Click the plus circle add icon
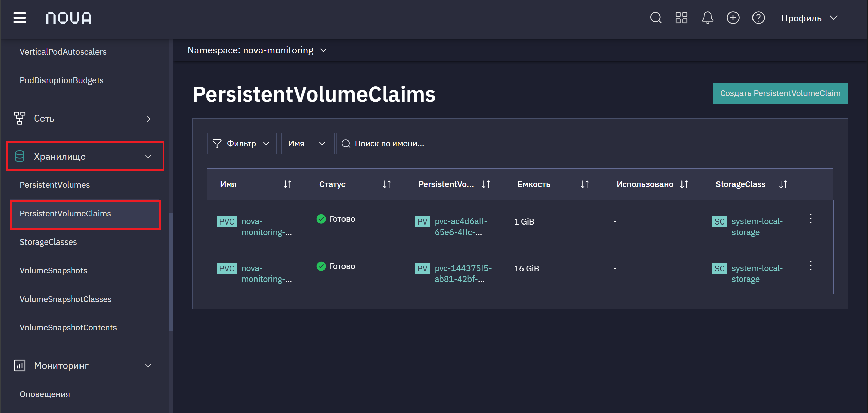Screen dimensions: 868x413 [733, 18]
